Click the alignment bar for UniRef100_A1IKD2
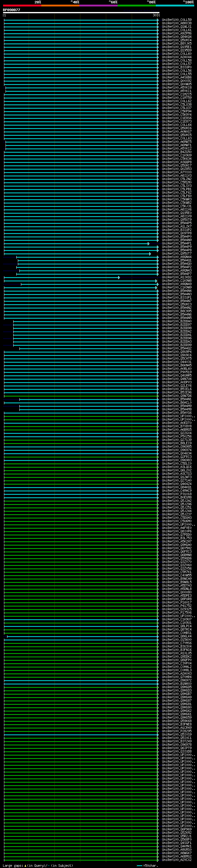197x868 pixels. 62,277
